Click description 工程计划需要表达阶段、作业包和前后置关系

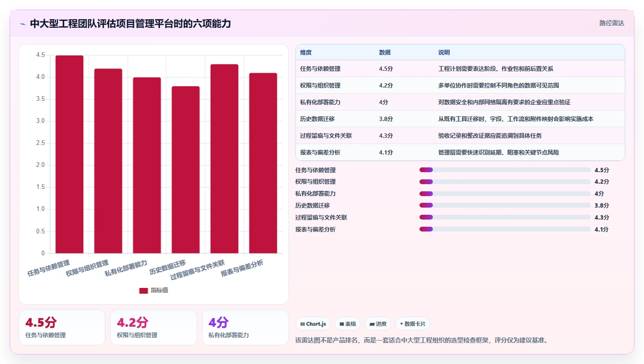pos(496,69)
